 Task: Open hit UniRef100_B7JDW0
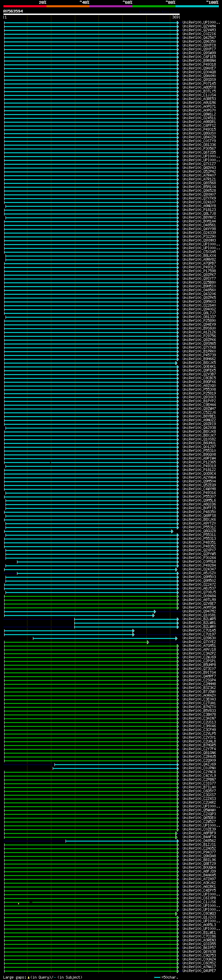coord(199,691)
